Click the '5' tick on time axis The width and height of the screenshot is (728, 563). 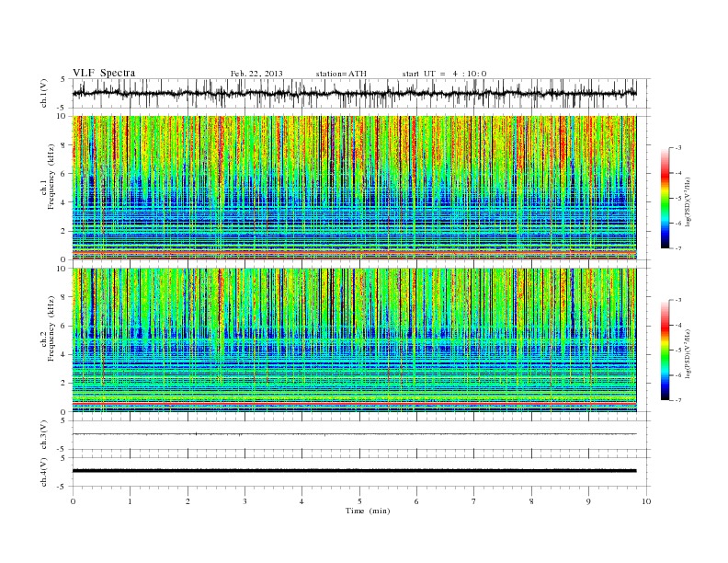(359, 501)
